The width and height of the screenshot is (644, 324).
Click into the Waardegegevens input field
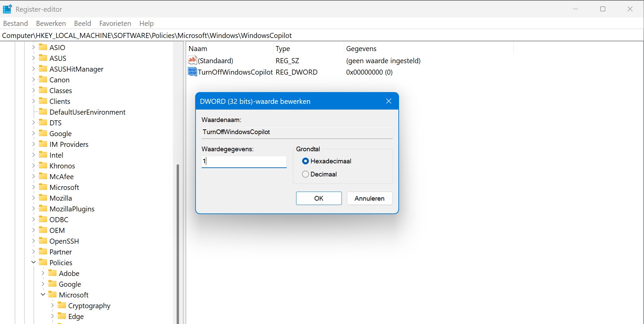coord(244,161)
